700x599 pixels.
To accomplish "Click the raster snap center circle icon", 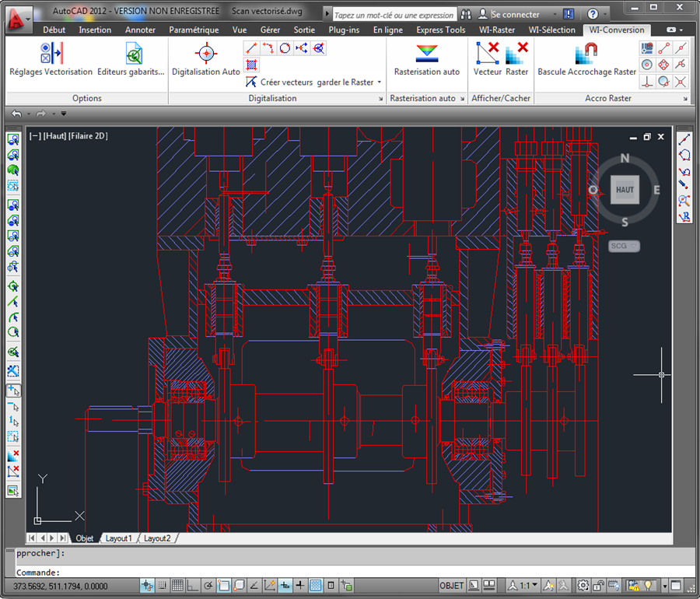I will click(647, 65).
